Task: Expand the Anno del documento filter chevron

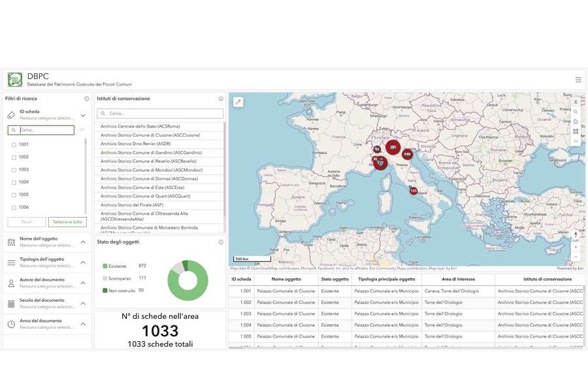Action: tap(83, 324)
